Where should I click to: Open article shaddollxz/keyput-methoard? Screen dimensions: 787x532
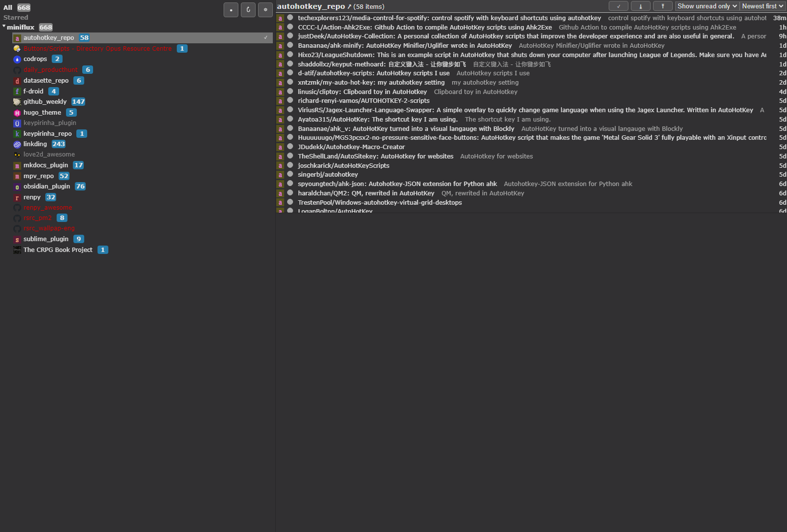[382, 64]
